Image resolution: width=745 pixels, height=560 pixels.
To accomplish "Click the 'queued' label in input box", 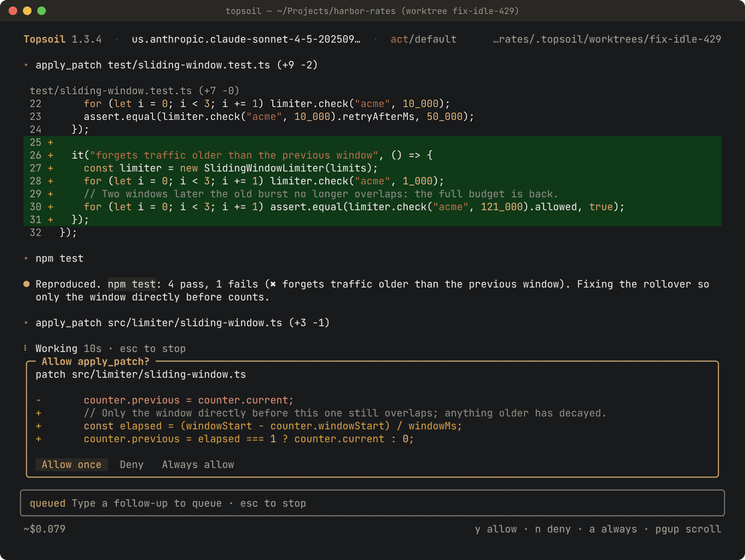I will tap(47, 503).
